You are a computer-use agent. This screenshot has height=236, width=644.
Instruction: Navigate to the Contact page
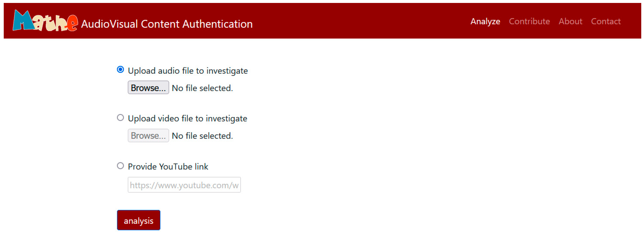(x=605, y=21)
